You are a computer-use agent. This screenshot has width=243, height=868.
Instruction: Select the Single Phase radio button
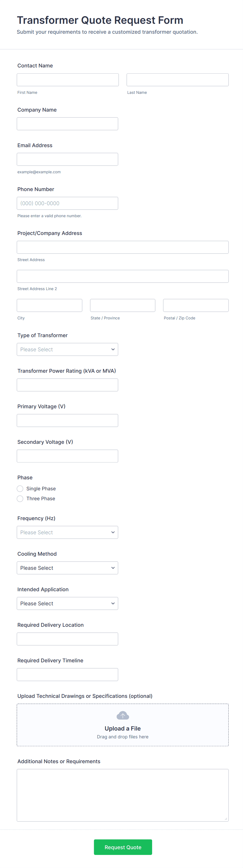(20, 488)
